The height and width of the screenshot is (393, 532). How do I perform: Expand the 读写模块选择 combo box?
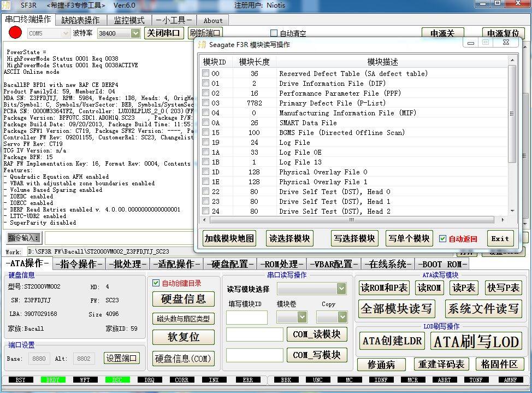[341, 289]
